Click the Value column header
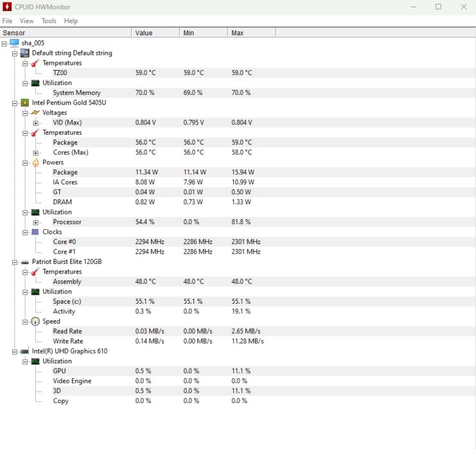 click(155, 33)
